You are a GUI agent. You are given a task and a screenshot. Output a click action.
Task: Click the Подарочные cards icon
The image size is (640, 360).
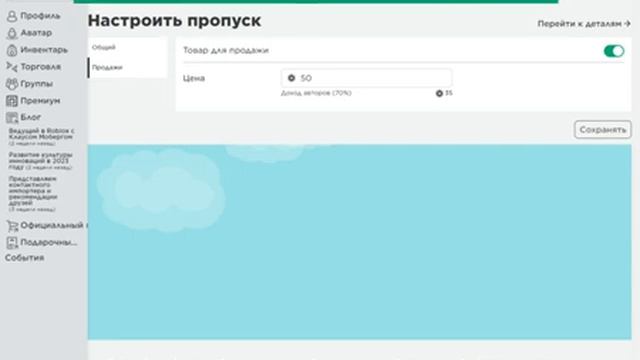click(12, 243)
